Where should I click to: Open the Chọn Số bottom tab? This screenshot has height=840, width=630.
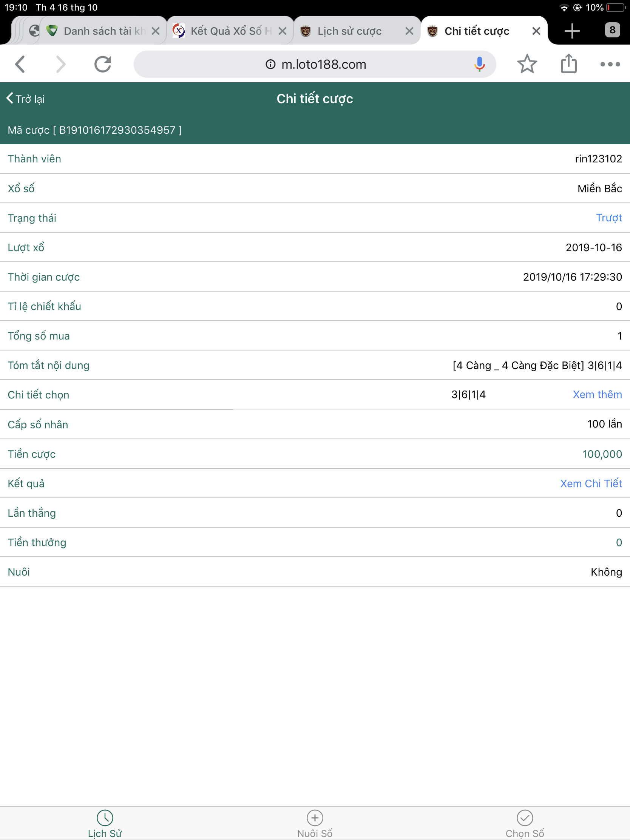coord(525,824)
